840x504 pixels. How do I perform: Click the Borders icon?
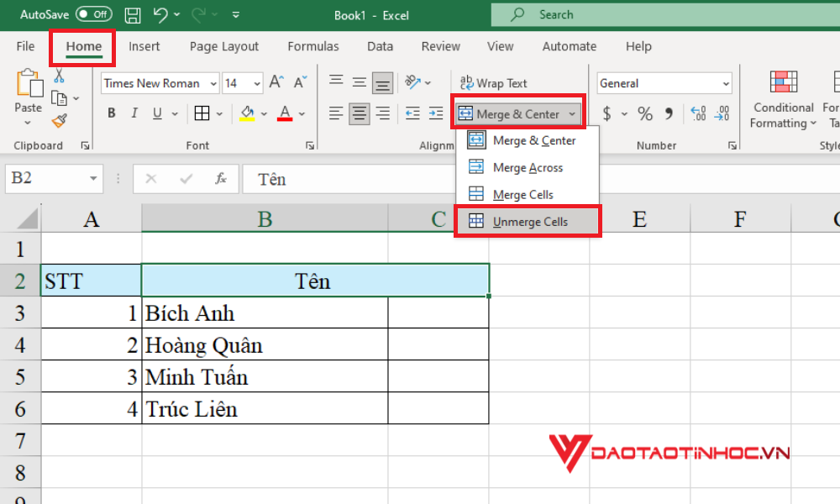tap(202, 113)
